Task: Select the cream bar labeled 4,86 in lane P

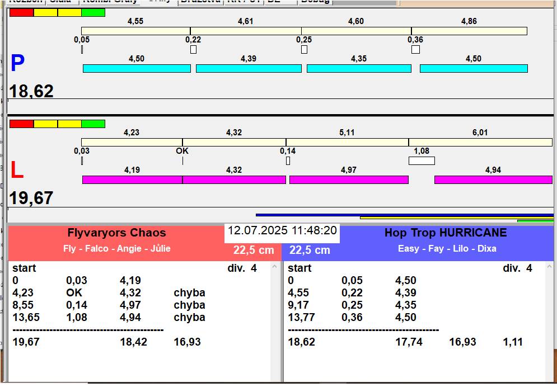Action: (x=469, y=31)
